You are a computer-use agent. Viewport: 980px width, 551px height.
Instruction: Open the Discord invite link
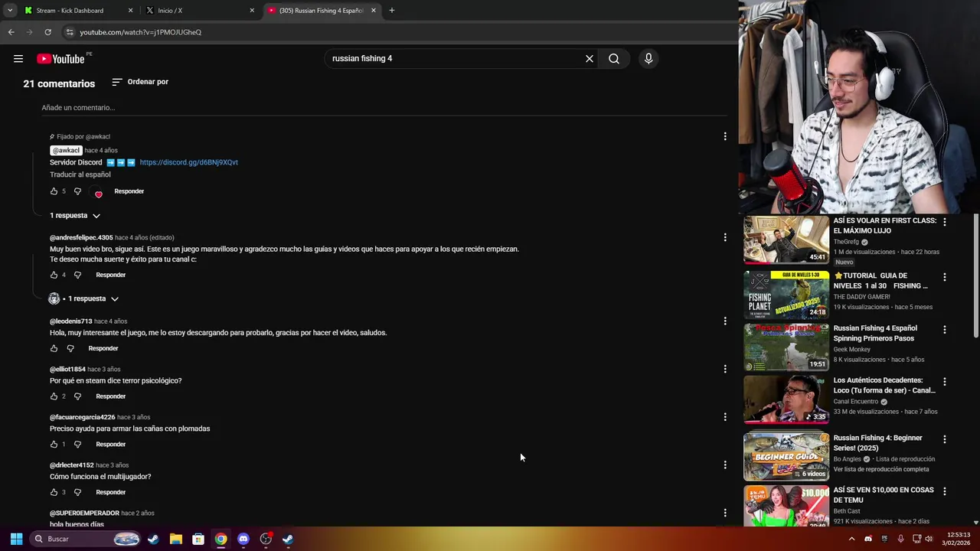click(189, 162)
